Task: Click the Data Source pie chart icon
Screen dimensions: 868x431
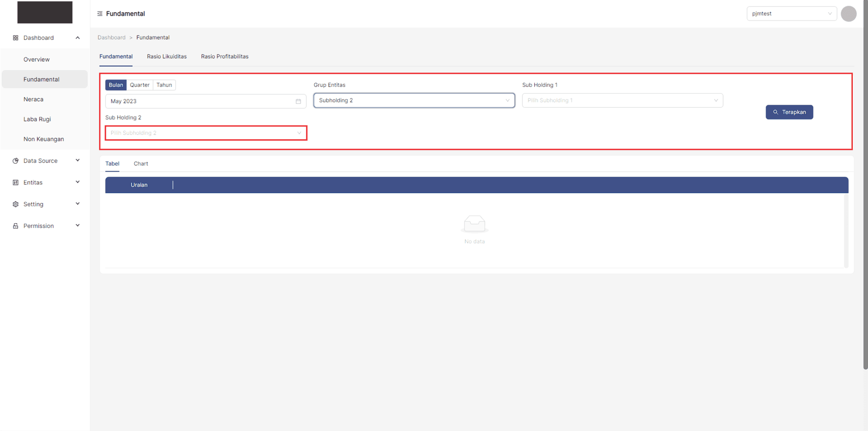Action: [16, 161]
